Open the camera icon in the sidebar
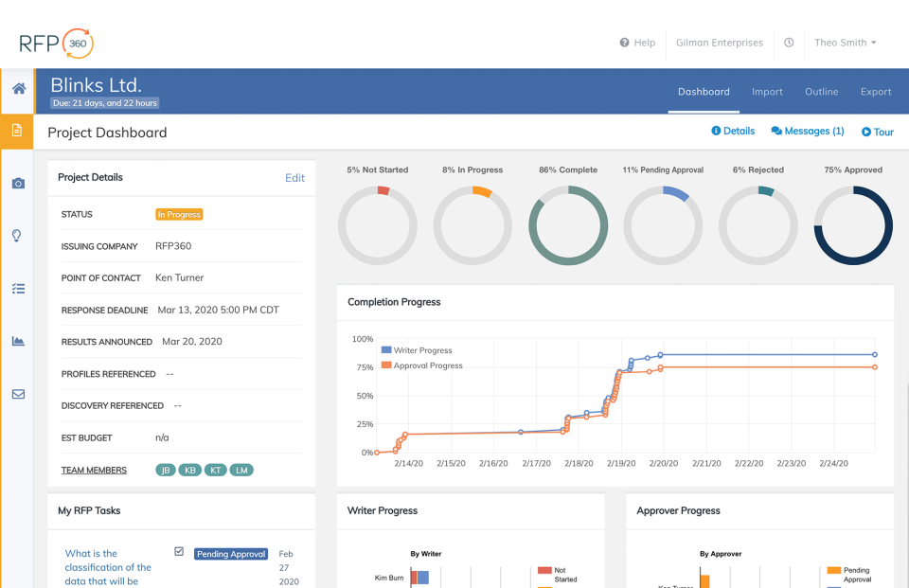Viewport: 909px width, 588px height. pyautogui.click(x=17, y=183)
